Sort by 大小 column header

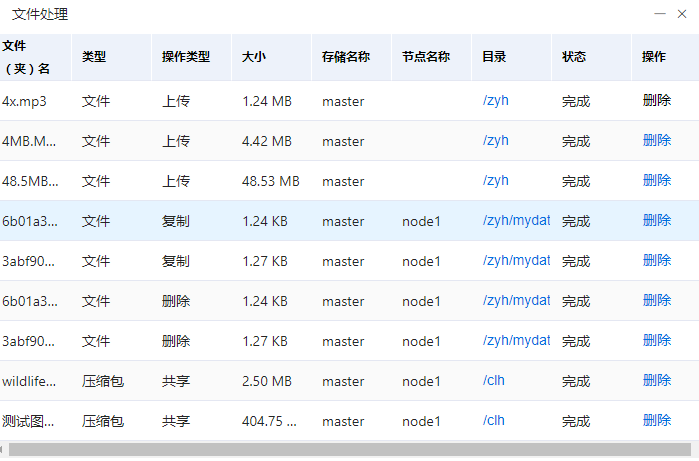[254, 57]
